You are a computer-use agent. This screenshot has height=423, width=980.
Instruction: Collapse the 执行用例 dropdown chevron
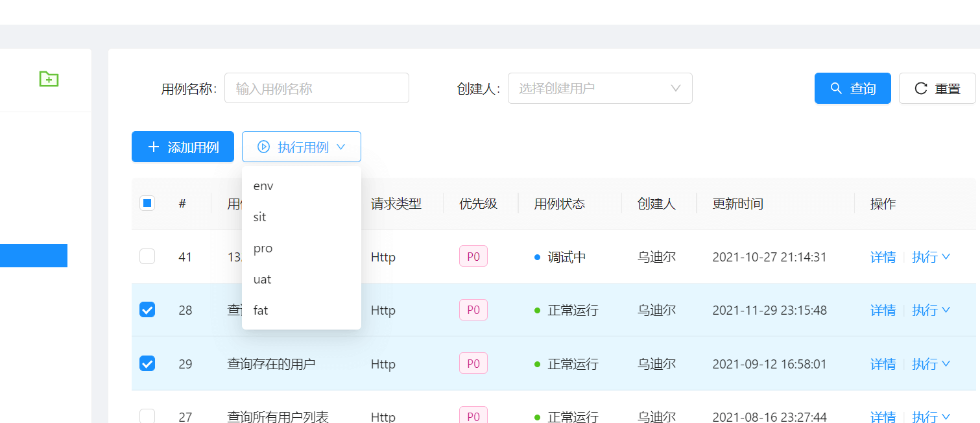341,147
